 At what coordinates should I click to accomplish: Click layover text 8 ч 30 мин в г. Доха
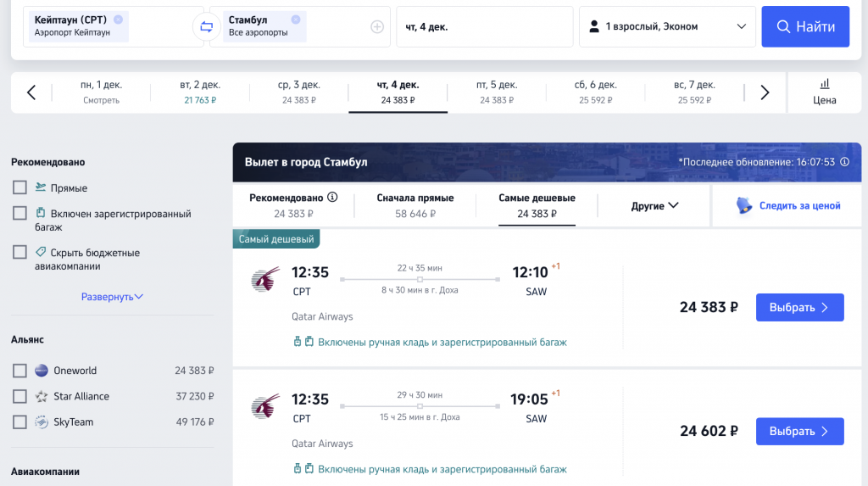pyautogui.click(x=420, y=290)
